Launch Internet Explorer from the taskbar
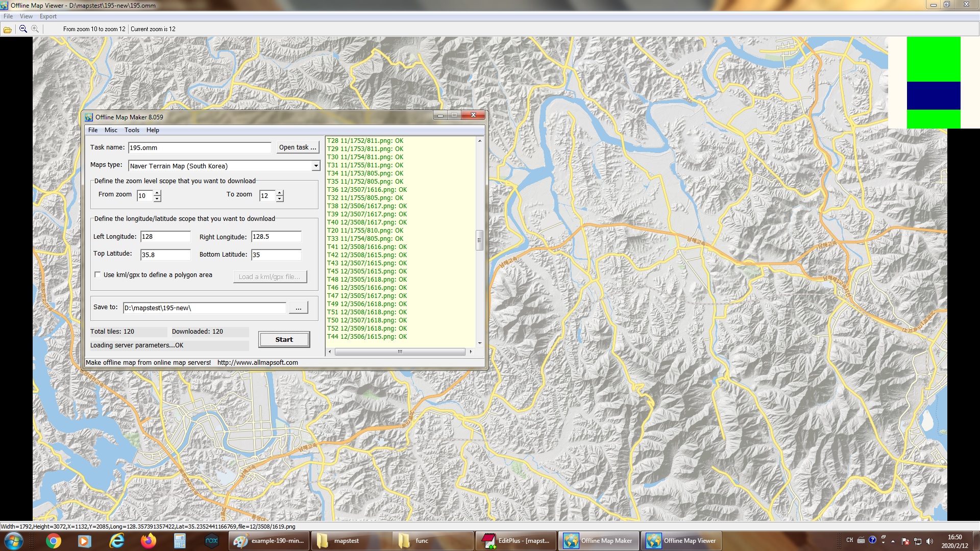 coord(117,541)
